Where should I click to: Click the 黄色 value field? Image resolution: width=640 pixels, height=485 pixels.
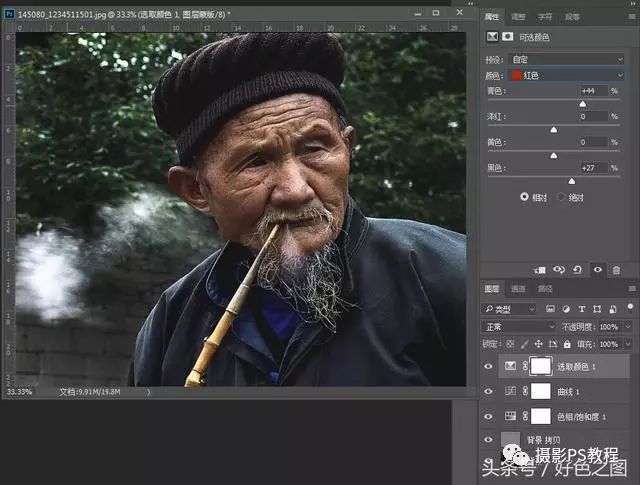pyautogui.click(x=593, y=142)
